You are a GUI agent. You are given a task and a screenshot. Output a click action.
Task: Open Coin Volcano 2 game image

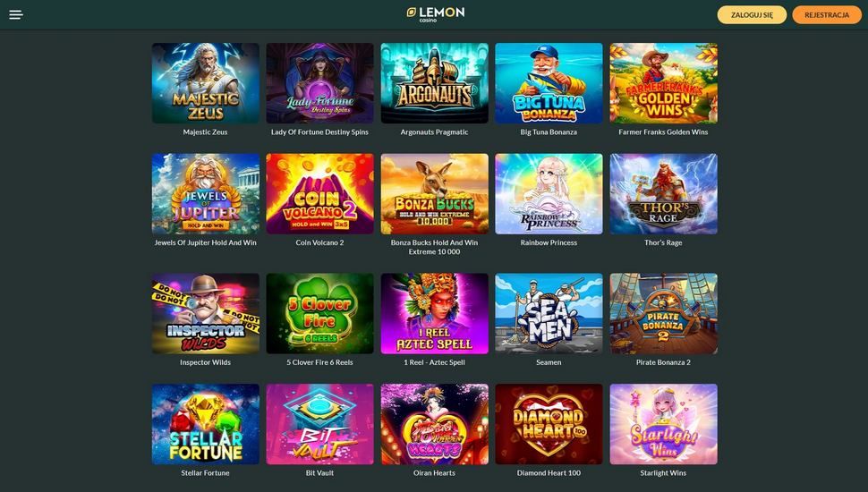pyautogui.click(x=320, y=194)
